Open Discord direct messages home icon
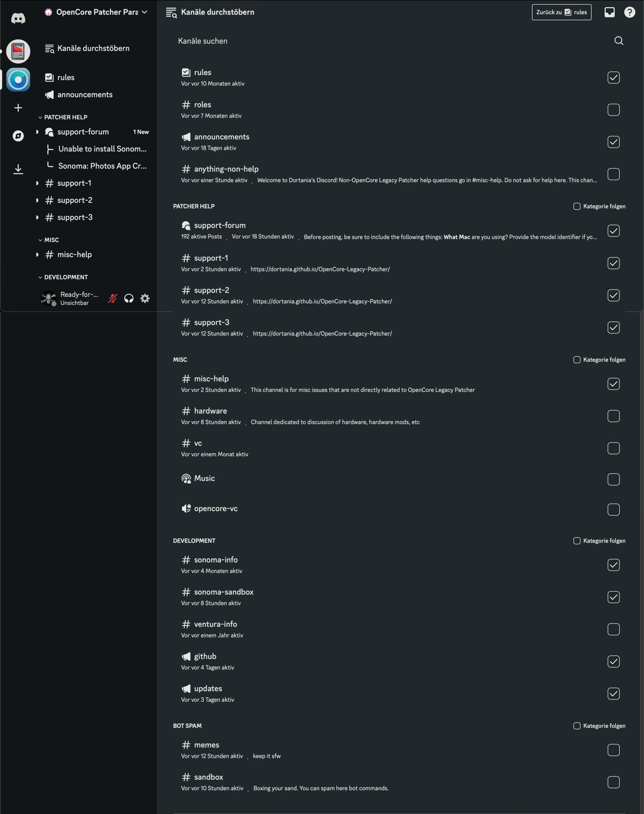Viewport: 644px width, 814px height. pos(18,19)
